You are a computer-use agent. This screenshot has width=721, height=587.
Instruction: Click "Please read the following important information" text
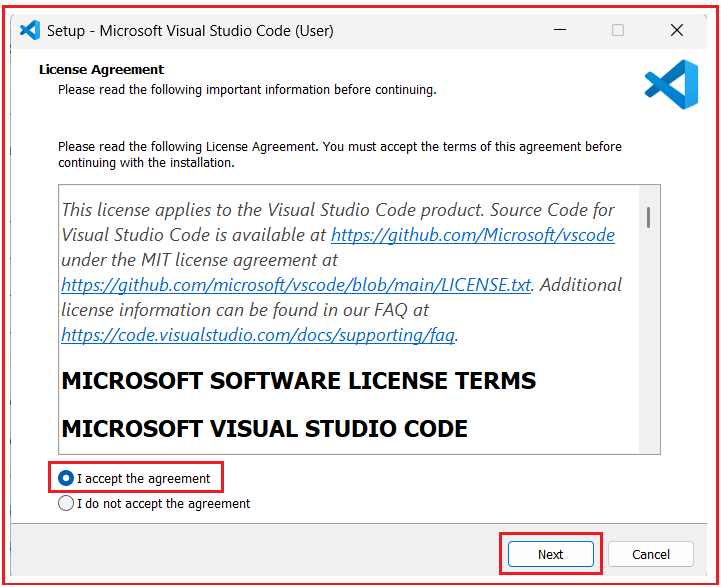[x=247, y=90]
